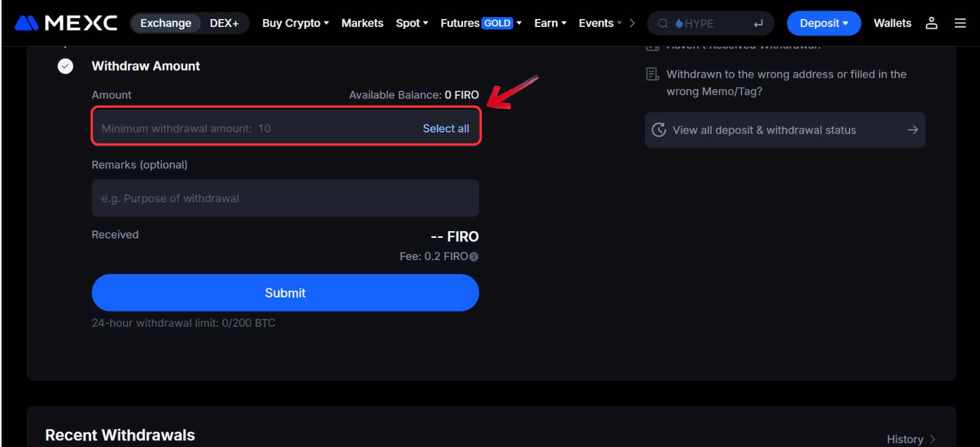Click the wrong address document icon
Screen dimensions: 980x447
click(653, 74)
